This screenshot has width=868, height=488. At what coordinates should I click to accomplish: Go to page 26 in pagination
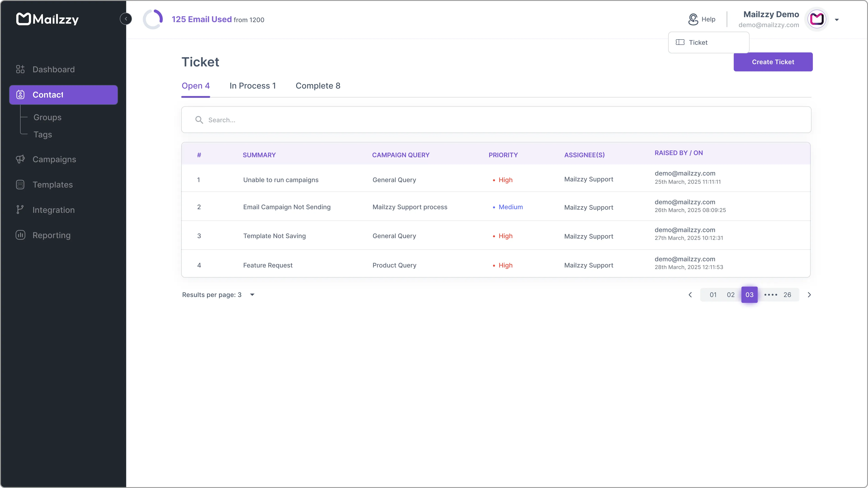pyautogui.click(x=788, y=294)
